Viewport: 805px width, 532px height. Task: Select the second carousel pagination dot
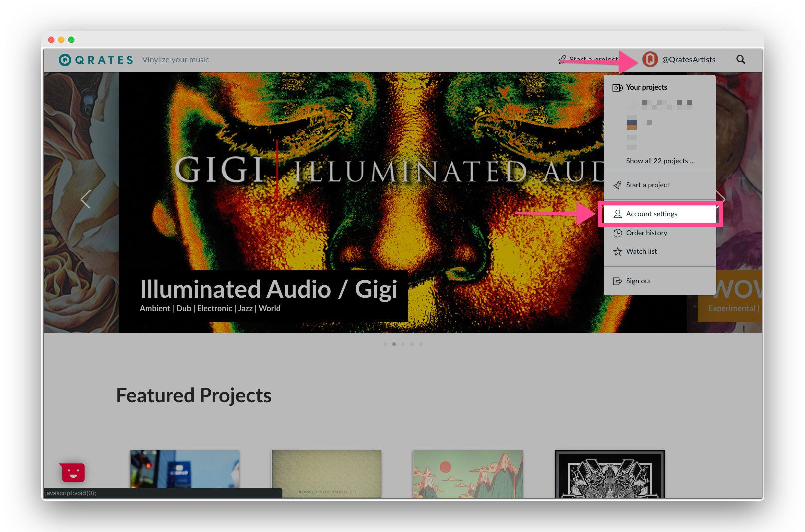pyautogui.click(x=394, y=344)
